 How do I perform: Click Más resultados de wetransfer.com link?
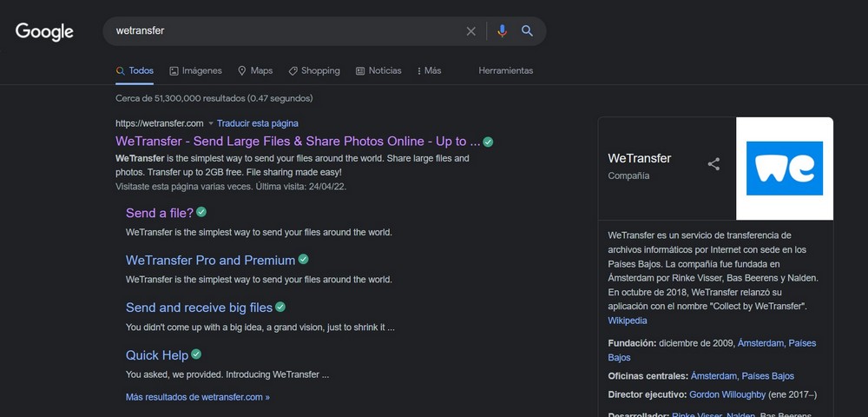[198, 397]
